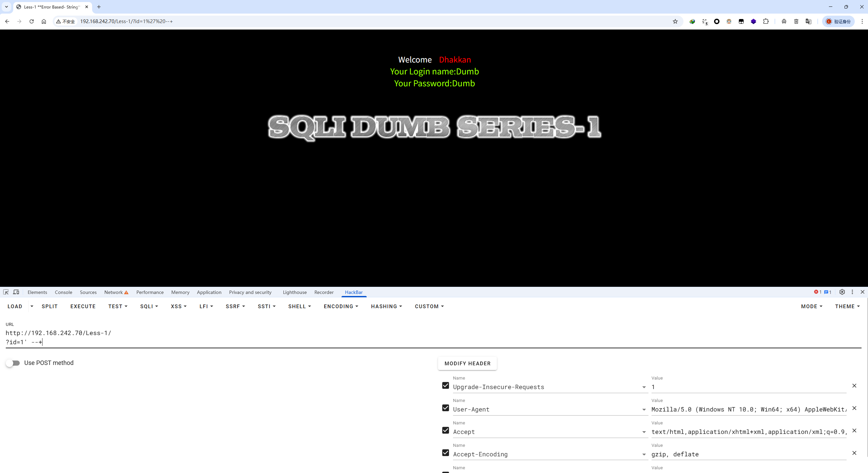Switch to the Elements tab
Screen dimensions: 868x473
pos(37,292)
